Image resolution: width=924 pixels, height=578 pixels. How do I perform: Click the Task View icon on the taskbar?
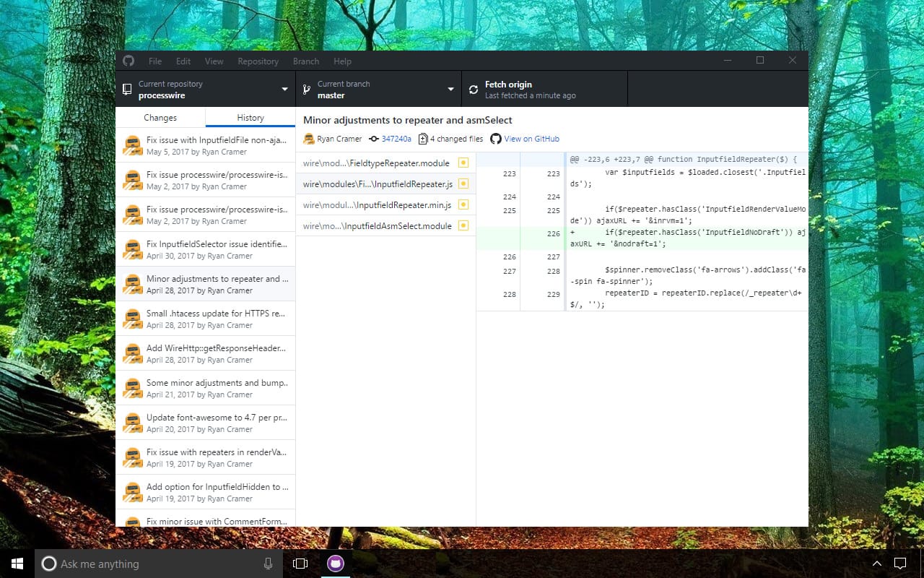(x=300, y=564)
